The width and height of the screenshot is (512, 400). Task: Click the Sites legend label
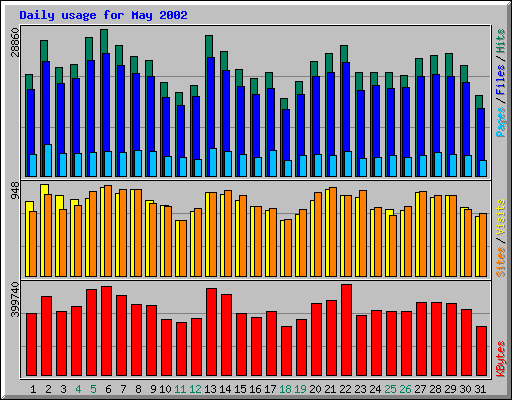pos(500,262)
